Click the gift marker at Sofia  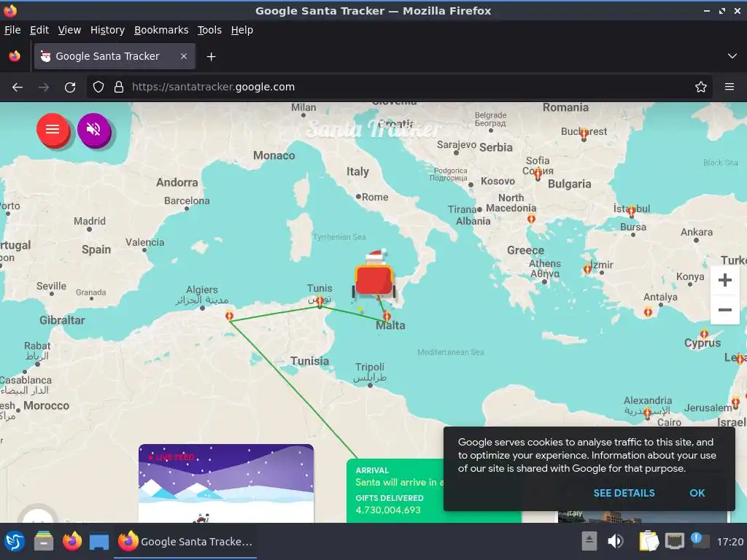click(538, 174)
